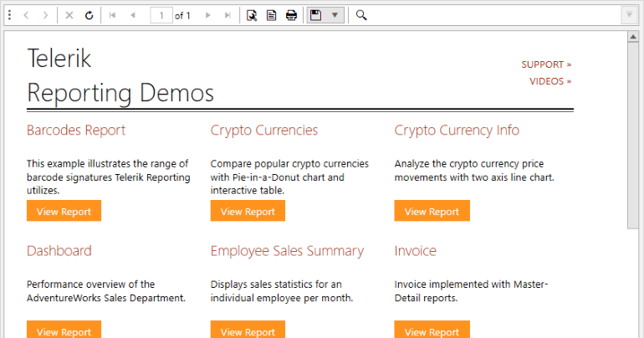644x338 pixels.
Task: Click the scrollbar up arrow
Action: pyautogui.click(x=633, y=37)
